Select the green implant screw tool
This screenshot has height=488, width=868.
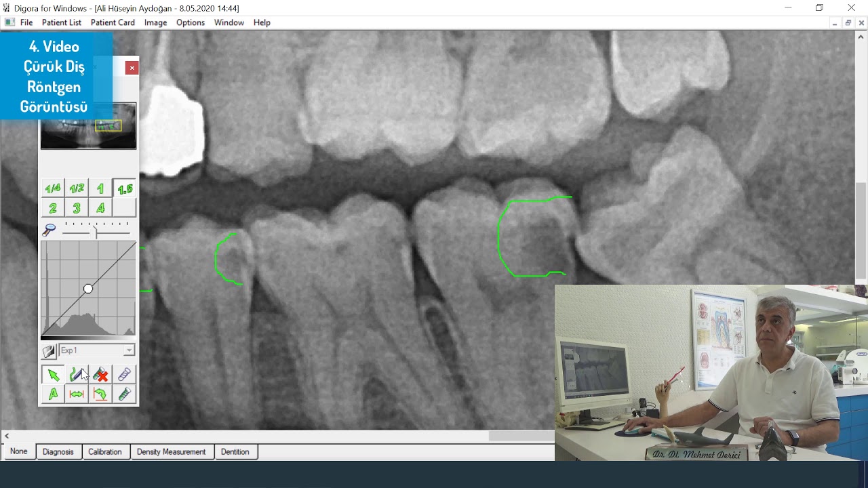pos(124,394)
